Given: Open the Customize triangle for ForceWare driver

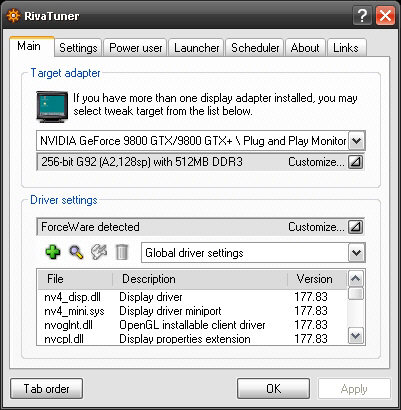Looking at the screenshot, I should pyautogui.click(x=356, y=227).
